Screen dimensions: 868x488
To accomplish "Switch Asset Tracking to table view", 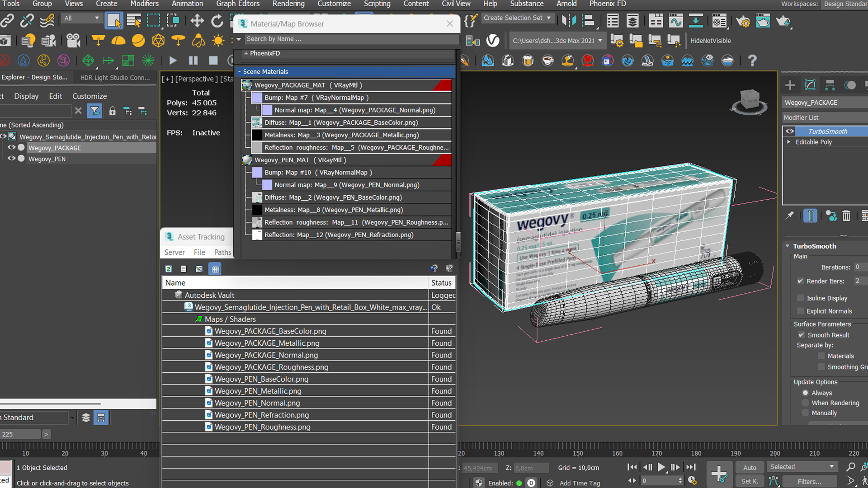I will 215,269.
